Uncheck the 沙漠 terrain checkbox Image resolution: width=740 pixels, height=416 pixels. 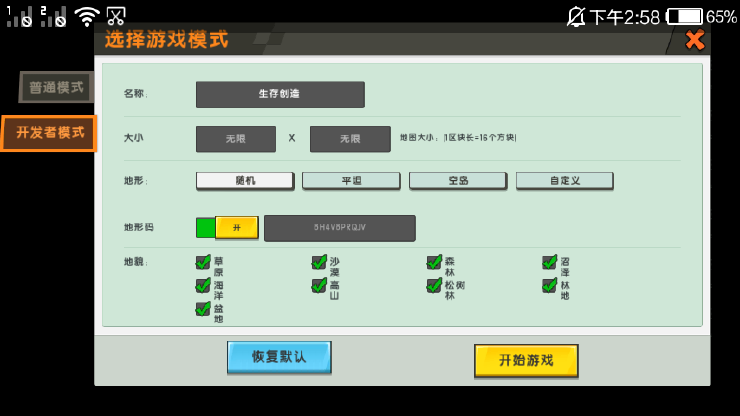(319, 263)
